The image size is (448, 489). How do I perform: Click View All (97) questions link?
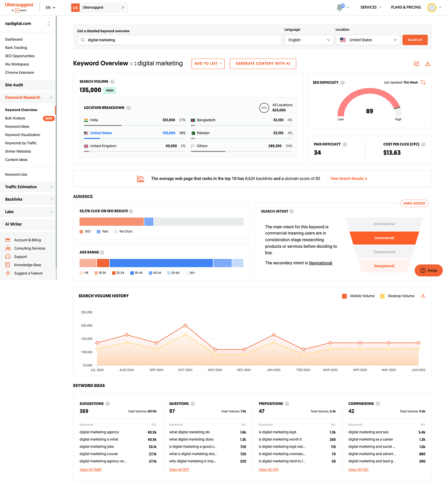pos(179,470)
